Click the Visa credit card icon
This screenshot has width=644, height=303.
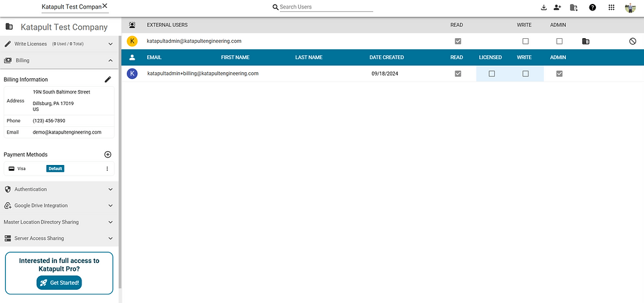click(x=12, y=169)
